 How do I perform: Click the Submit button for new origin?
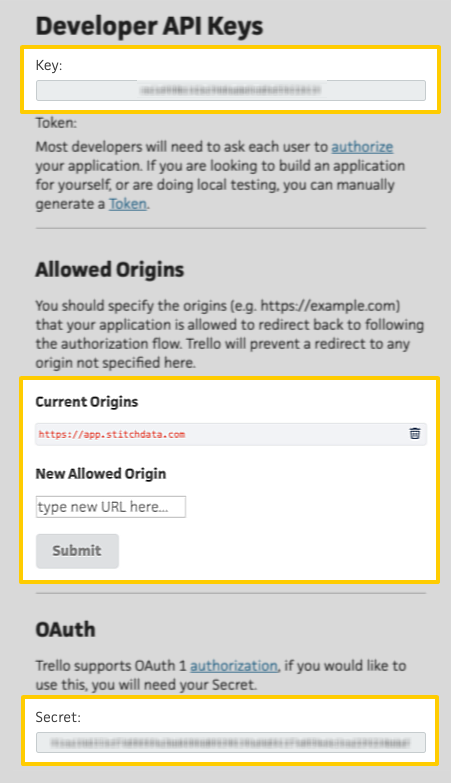[x=77, y=551]
